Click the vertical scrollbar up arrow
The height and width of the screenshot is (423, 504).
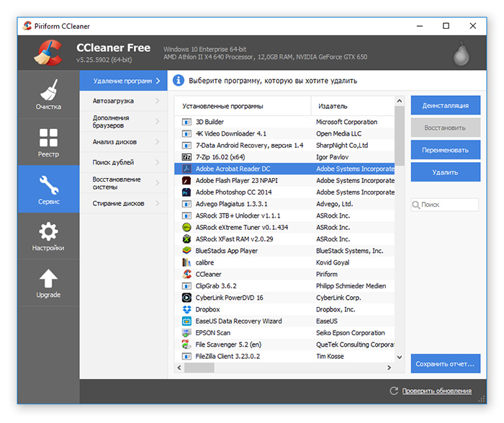tap(400, 101)
